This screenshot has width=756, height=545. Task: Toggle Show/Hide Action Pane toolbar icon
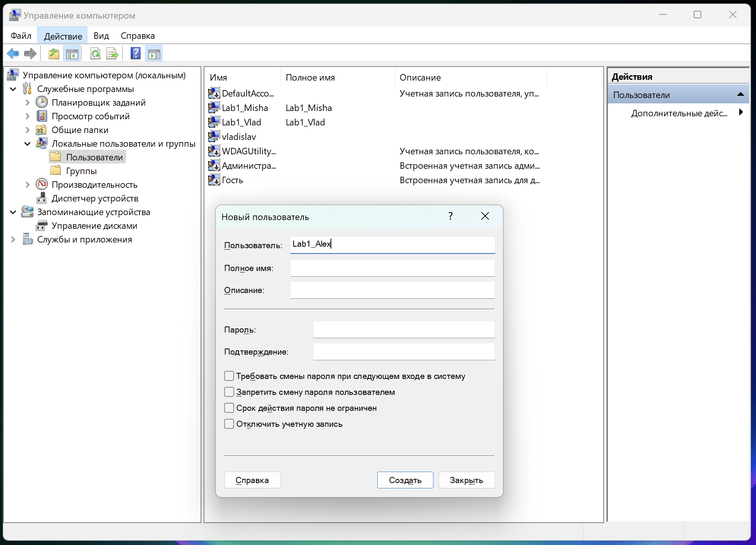[x=154, y=54]
